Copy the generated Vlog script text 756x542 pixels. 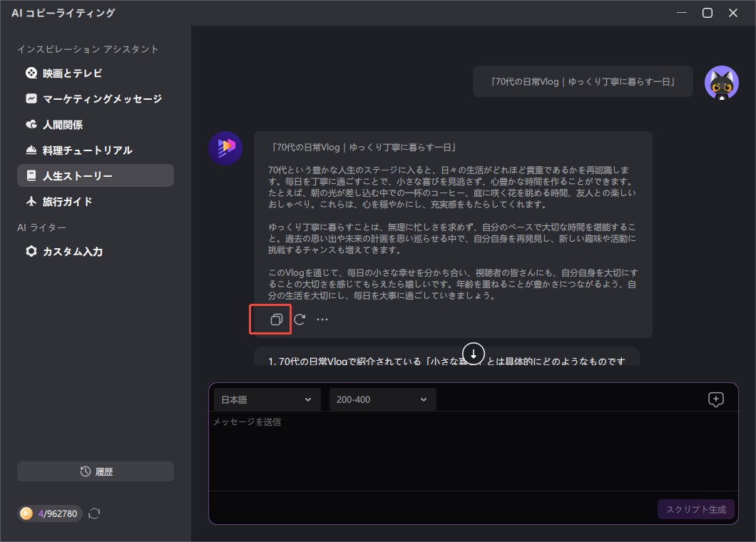[270, 319]
